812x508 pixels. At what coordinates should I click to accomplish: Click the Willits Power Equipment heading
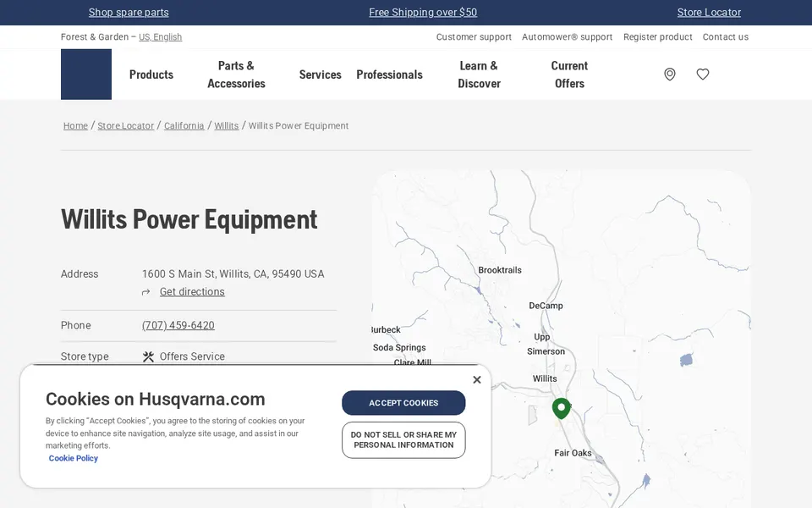click(189, 219)
